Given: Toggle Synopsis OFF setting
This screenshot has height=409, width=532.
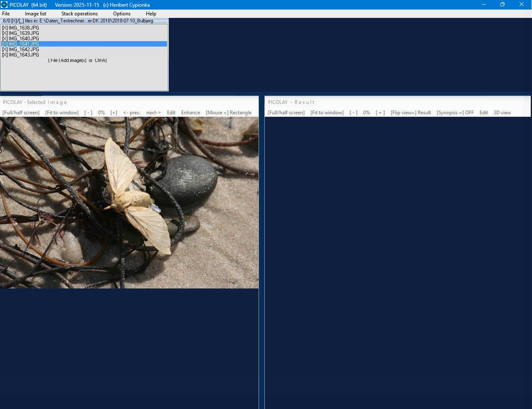Looking at the screenshot, I should click(455, 113).
